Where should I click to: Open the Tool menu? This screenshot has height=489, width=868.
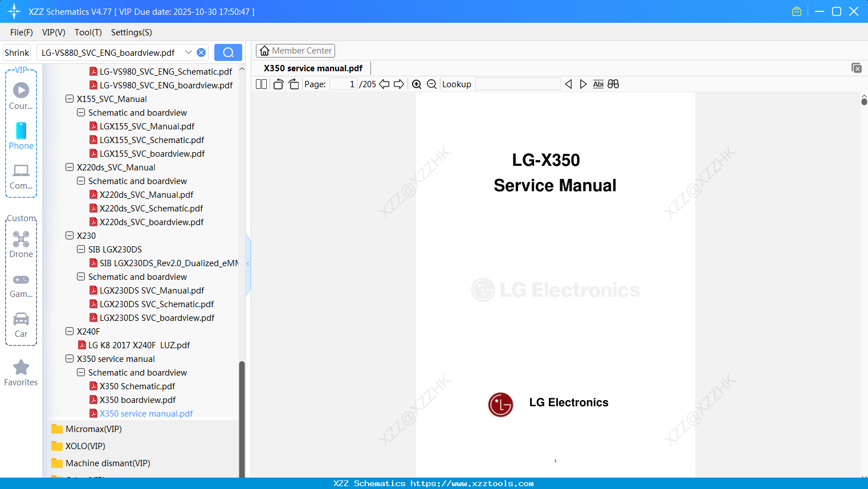point(88,32)
